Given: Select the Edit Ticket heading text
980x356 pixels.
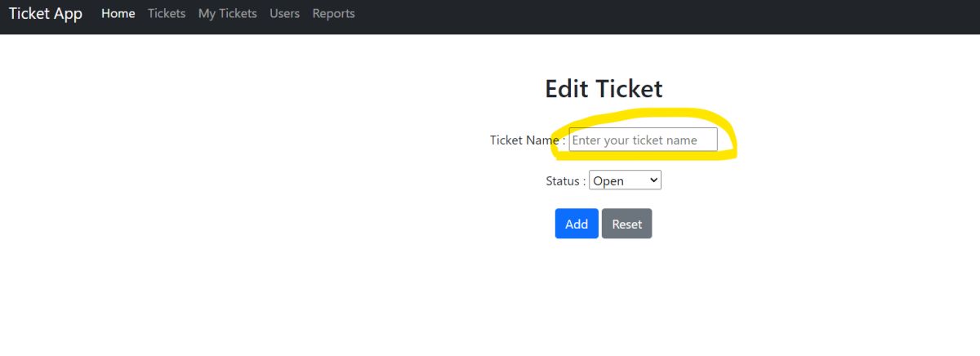Looking at the screenshot, I should 604,88.
